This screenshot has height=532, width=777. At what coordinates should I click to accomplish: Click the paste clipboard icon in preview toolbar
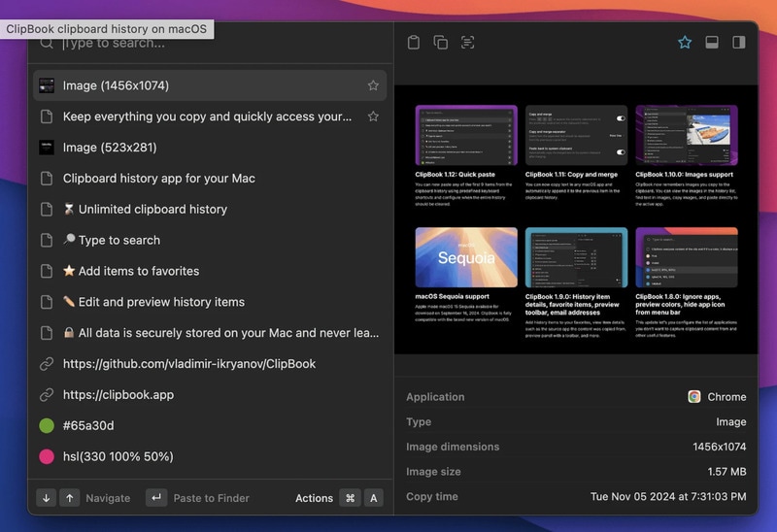(414, 43)
